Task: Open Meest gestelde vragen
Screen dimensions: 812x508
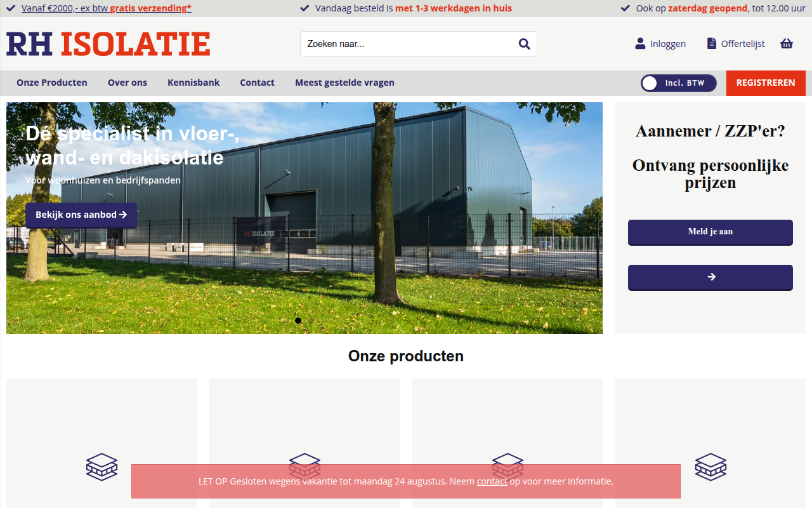Action: coord(344,83)
